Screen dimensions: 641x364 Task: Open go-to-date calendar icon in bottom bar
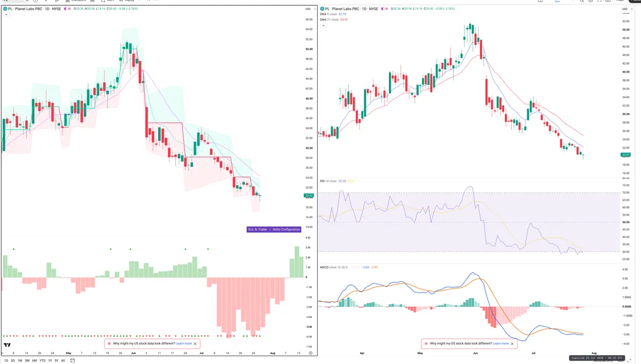coord(72,361)
